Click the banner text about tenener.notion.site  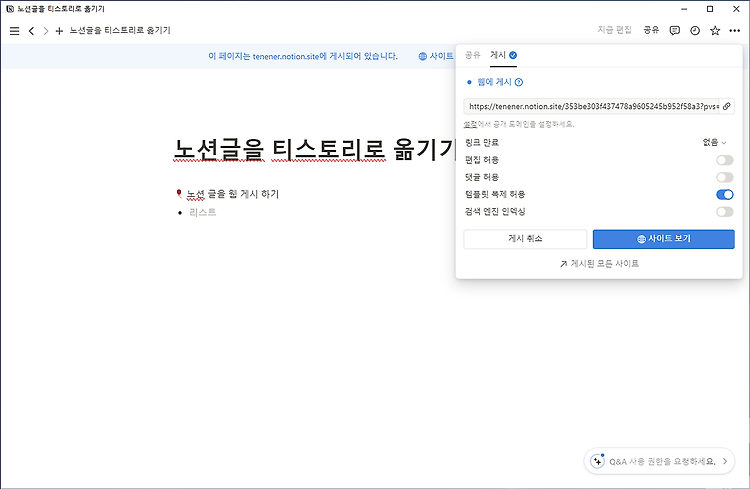[303, 56]
